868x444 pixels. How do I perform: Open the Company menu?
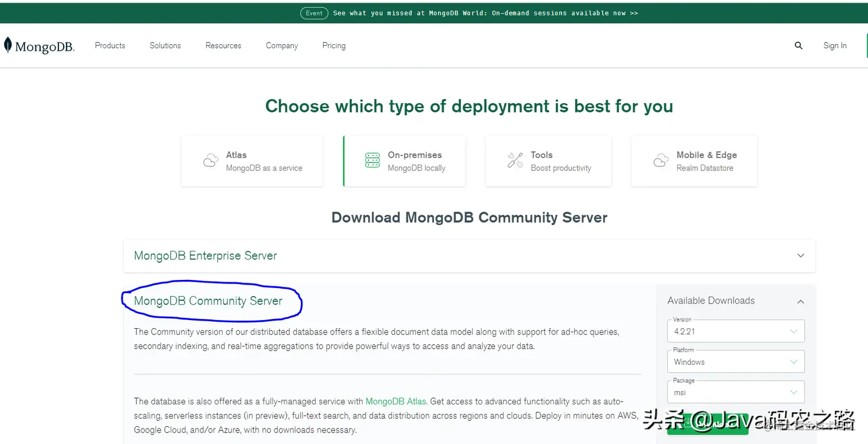click(x=282, y=45)
